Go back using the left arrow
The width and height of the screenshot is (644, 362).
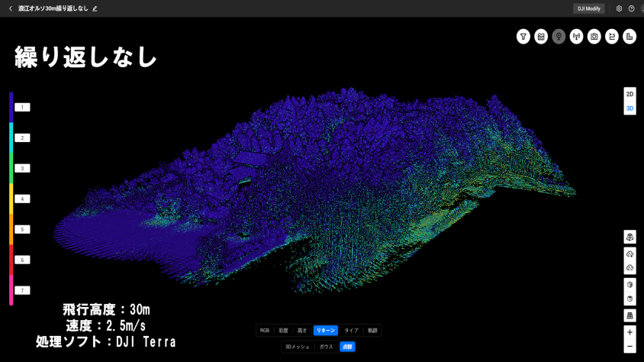(10, 8)
